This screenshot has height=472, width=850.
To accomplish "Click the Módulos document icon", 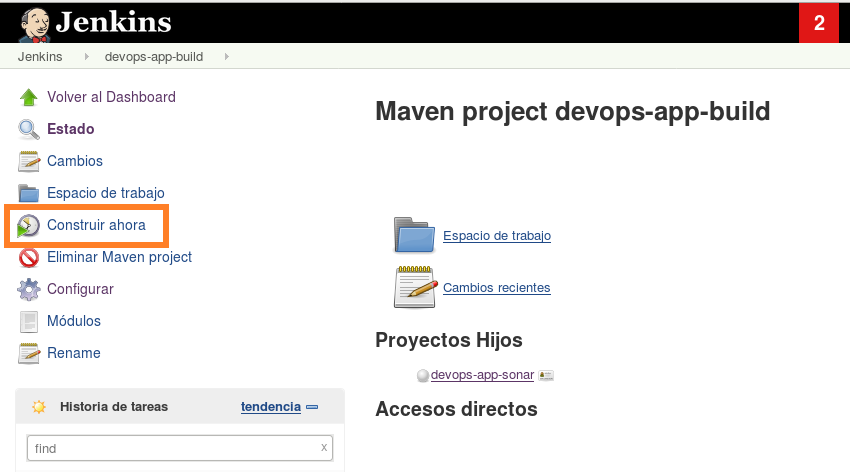I will pos(28,322).
